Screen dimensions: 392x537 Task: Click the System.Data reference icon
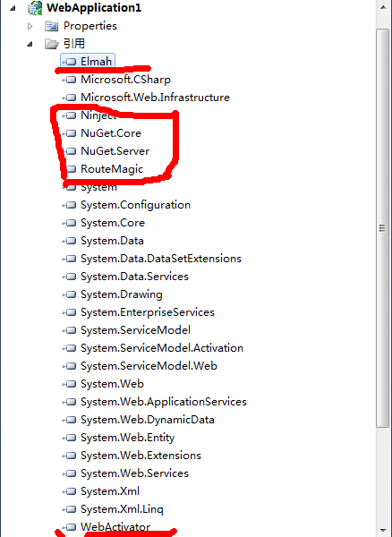point(70,241)
